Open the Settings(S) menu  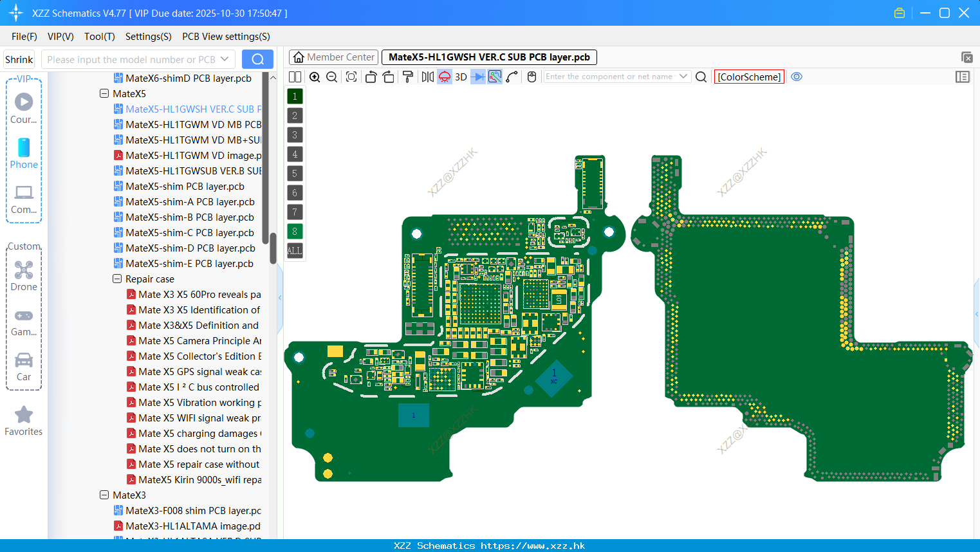click(x=149, y=37)
